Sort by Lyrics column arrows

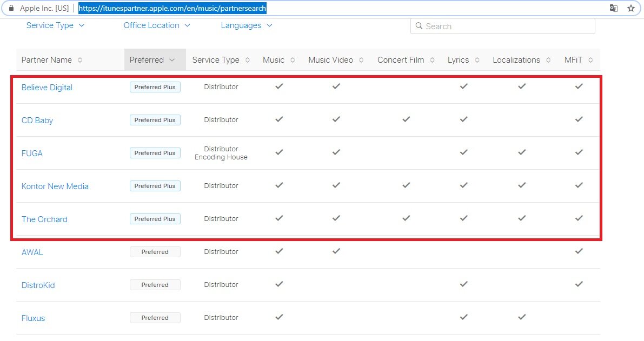[x=477, y=60]
